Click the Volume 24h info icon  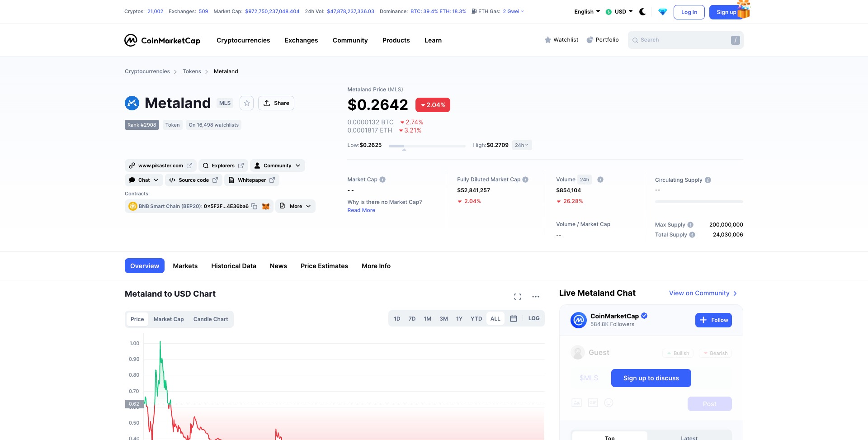click(600, 180)
